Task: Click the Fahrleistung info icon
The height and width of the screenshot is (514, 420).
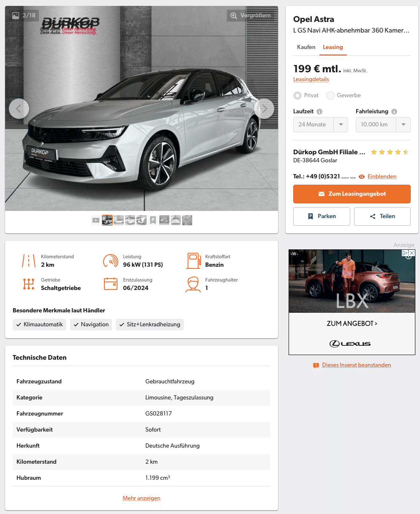Action: 394,112
